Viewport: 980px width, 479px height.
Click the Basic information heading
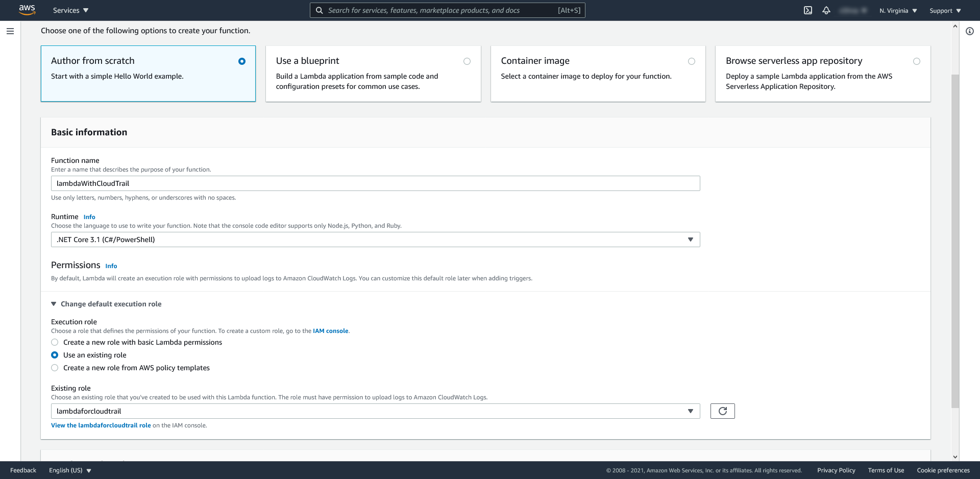coord(89,132)
